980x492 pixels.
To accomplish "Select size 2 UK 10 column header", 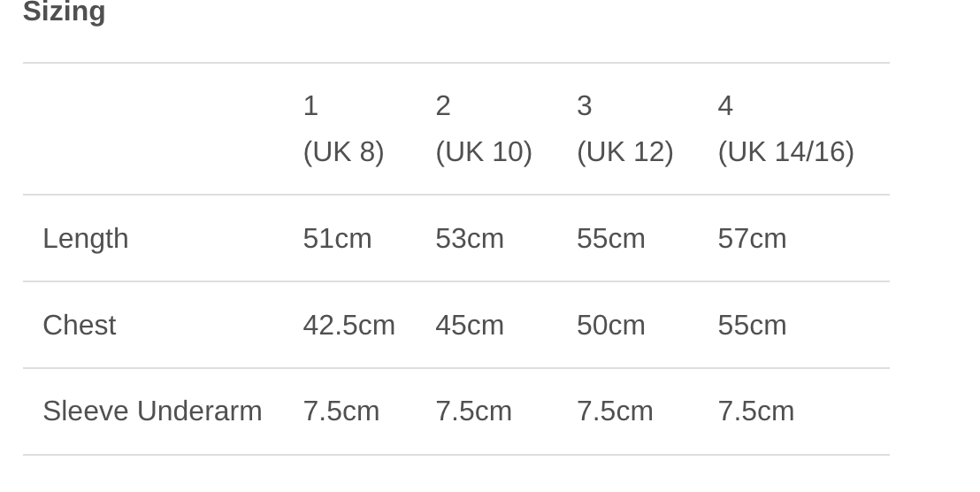I will 483,129.
